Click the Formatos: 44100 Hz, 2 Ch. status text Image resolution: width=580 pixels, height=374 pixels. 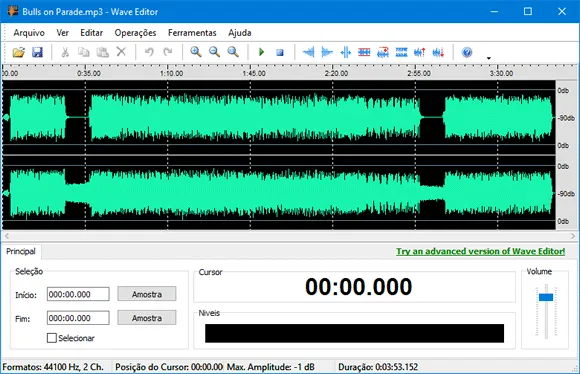click(x=53, y=367)
